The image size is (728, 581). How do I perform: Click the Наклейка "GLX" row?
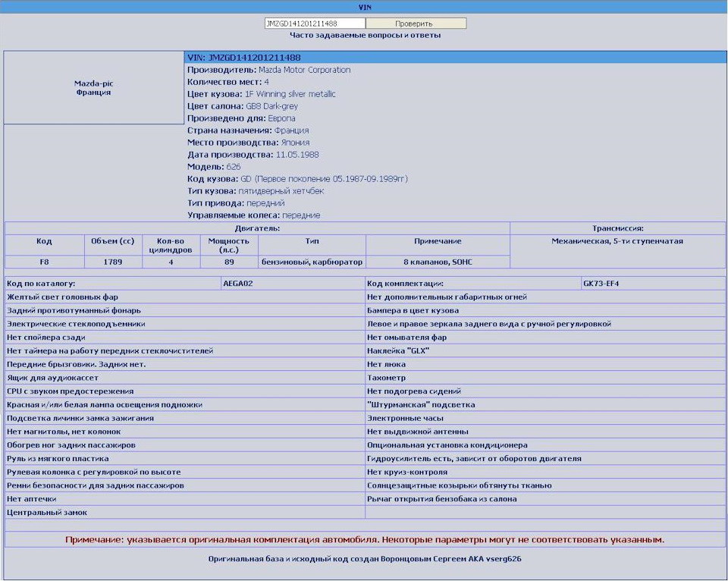[545, 350]
